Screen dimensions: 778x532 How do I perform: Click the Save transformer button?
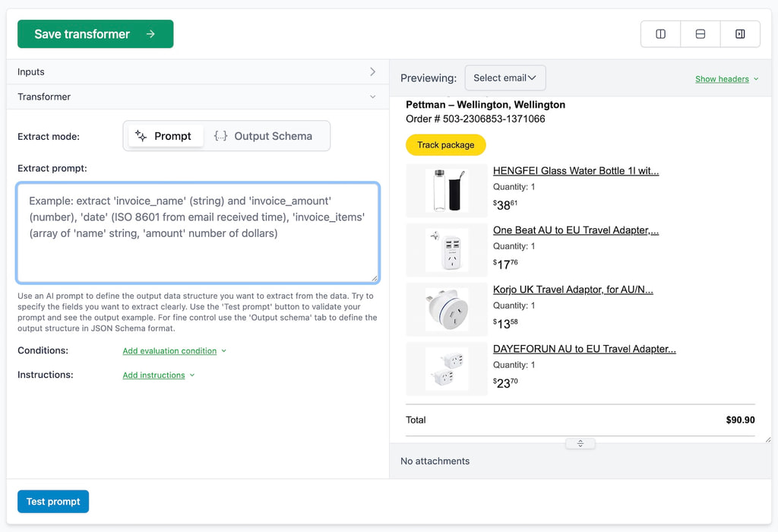95,33
